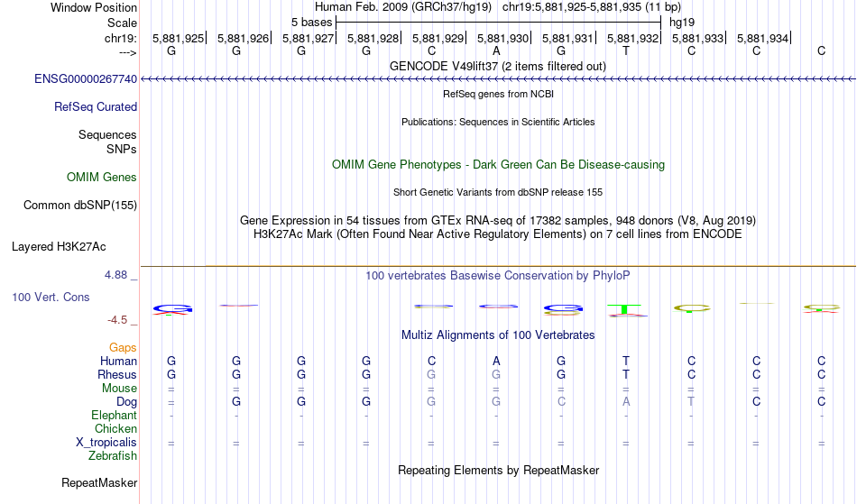Screen dimensions: 857x504
Task: Click the hg19 label beside the scale bar
Action: click(682, 23)
